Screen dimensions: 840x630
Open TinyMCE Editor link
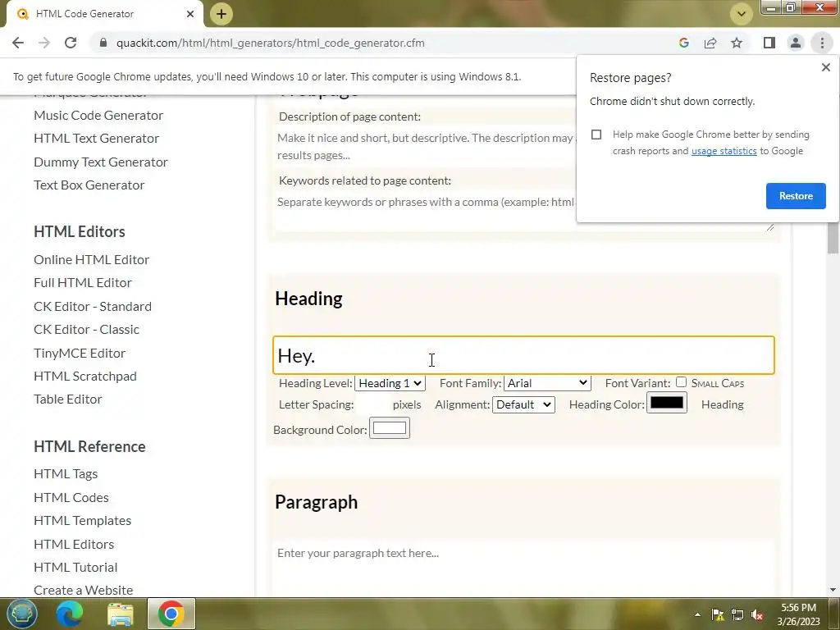(80, 353)
